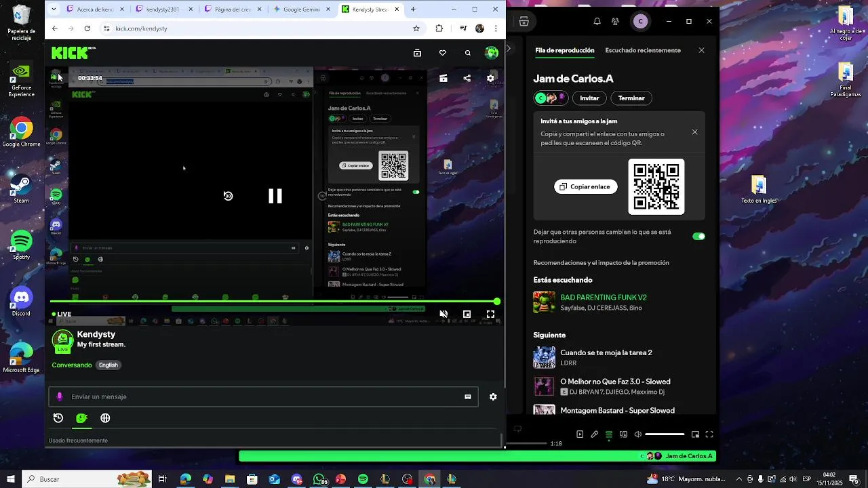Bookmark this page with star icon
Image resolution: width=868 pixels, height=488 pixels.
coord(416,28)
